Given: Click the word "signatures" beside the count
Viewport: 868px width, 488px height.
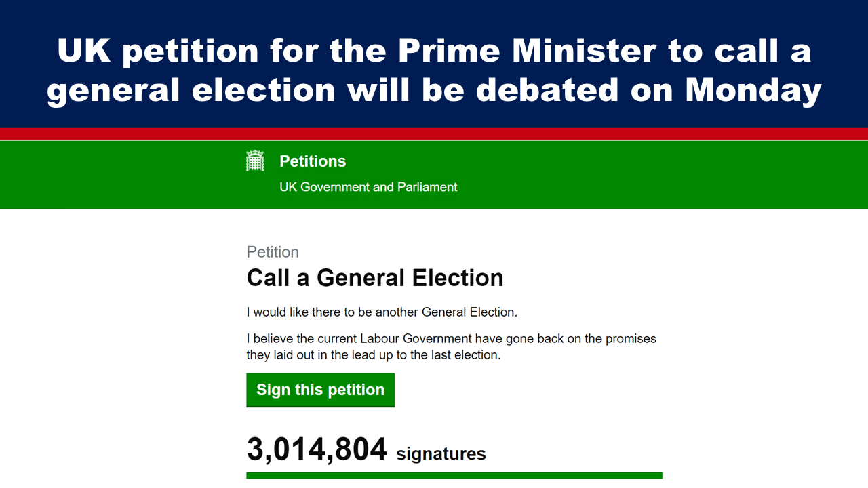Looking at the screenshot, I should click(x=441, y=453).
